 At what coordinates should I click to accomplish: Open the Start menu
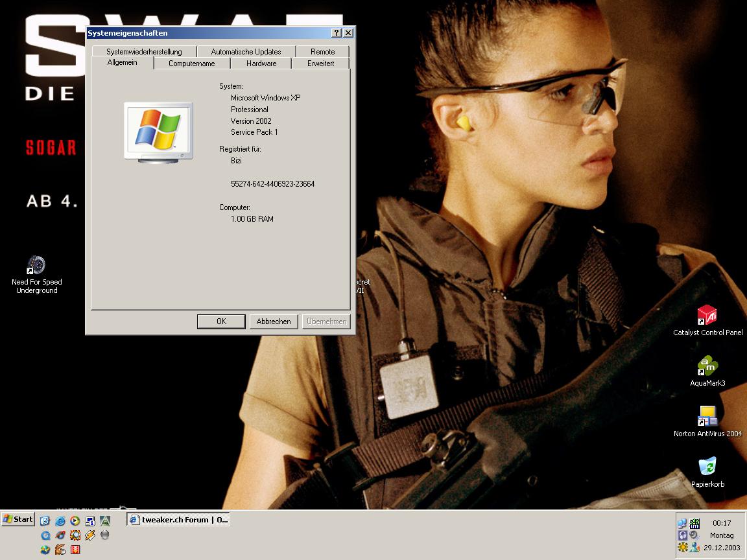pos(18,519)
